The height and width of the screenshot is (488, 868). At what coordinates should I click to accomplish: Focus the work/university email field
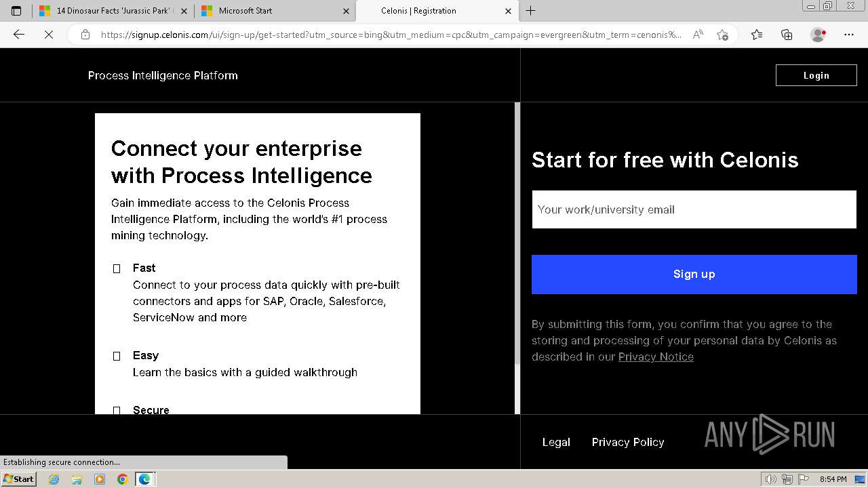click(694, 209)
